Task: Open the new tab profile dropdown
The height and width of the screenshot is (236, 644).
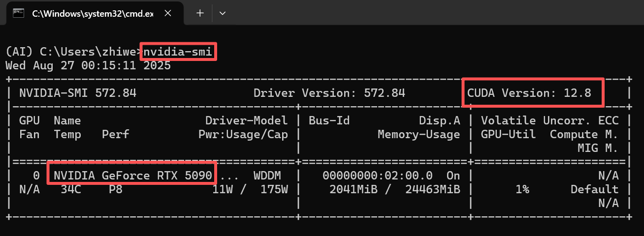Action: click(x=222, y=13)
